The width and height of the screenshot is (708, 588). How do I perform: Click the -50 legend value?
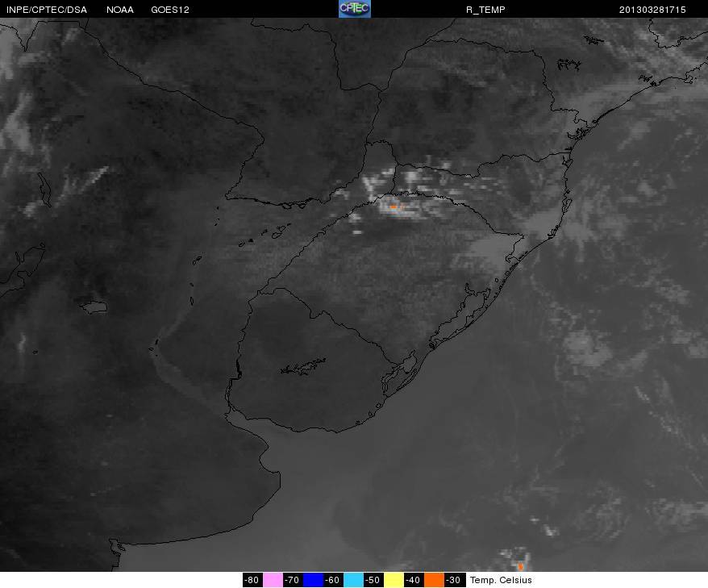[373, 580]
